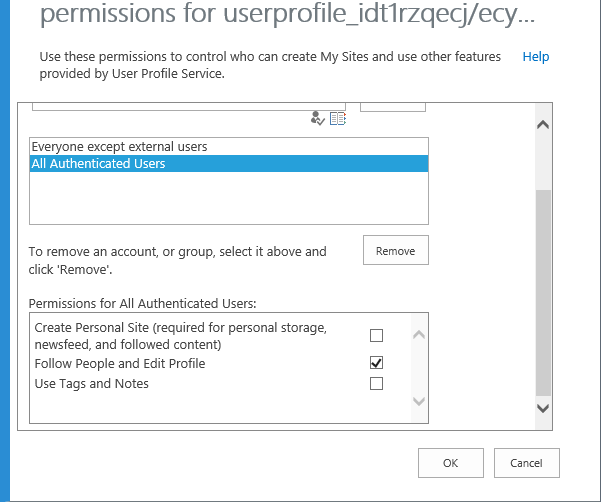Click the Check Names person icon
Image resolution: width=601 pixels, height=502 pixels.
point(317,118)
